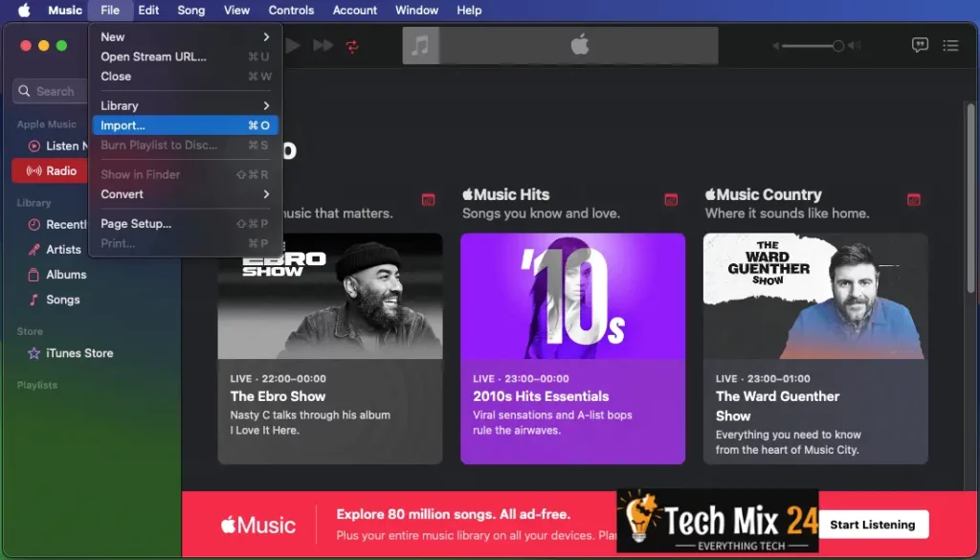This screenshot has width=980, height=560.
Task: Skip forward to the next track
Action: [x=323, y=45]
